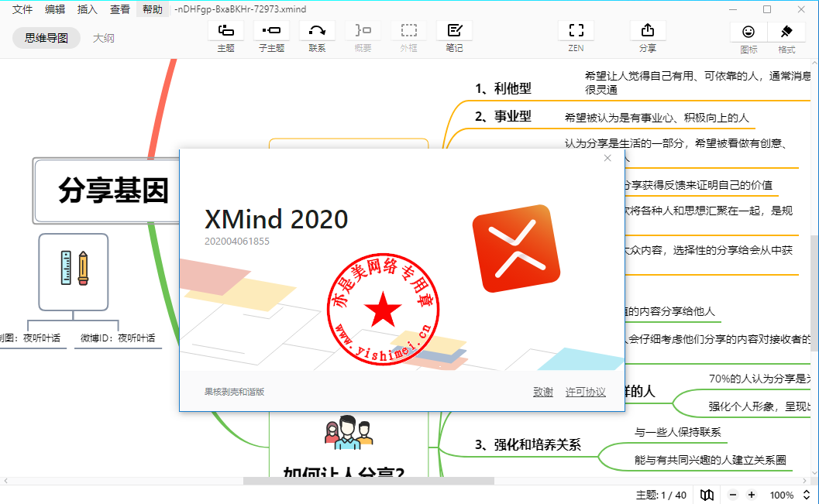Select 强化个人形象 subtopic
The image size is (819, 504).
pyautogui.click(x=759, y=406)
